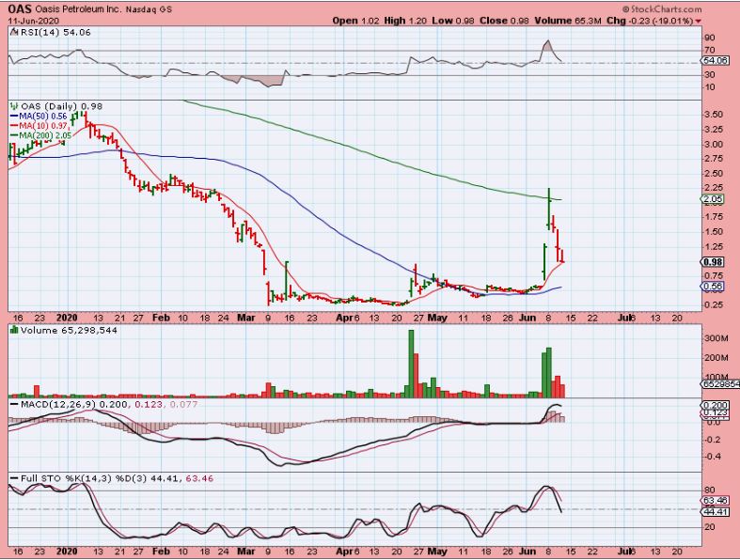The height and width of the screenshot is (560, 740).
Task: Click the OAS ticker symbol in header
Action: pyautogui.click(x=20, y=9)
